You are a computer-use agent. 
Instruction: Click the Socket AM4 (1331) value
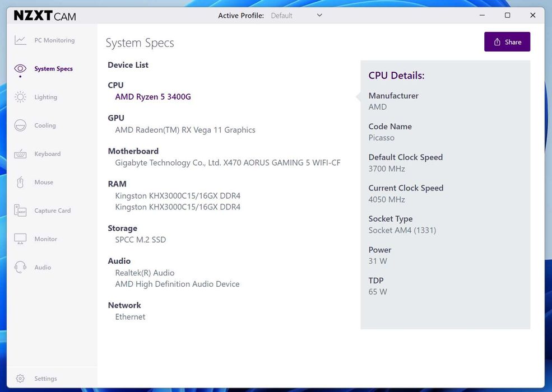[402, 230]
